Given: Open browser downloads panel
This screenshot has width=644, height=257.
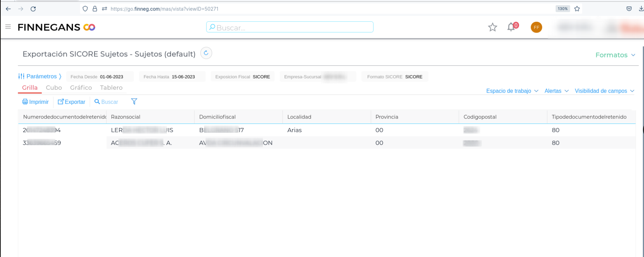Looking at the screenshot, I should (641, 9).
